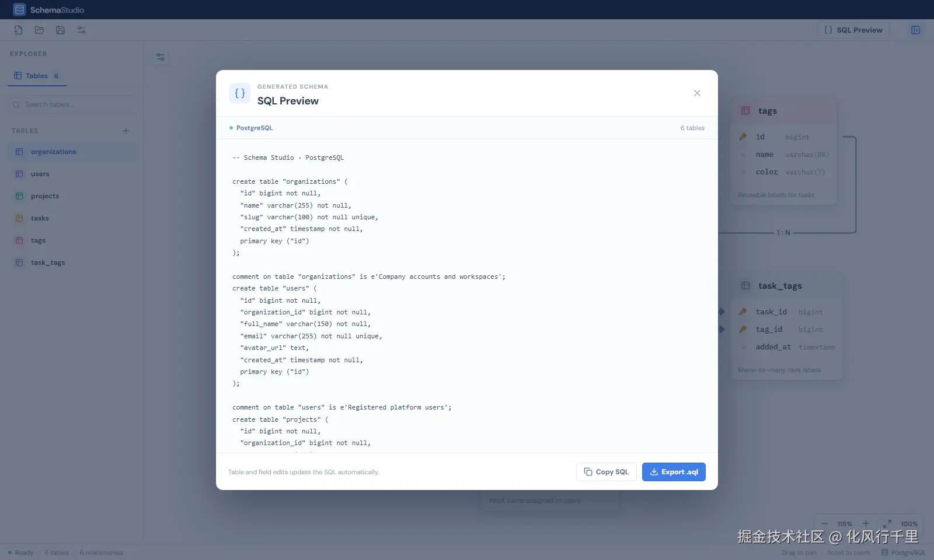Click the projects table icon
Viewport: 934px width, 560px height.
pyautogui.click(x=19, y=196)
